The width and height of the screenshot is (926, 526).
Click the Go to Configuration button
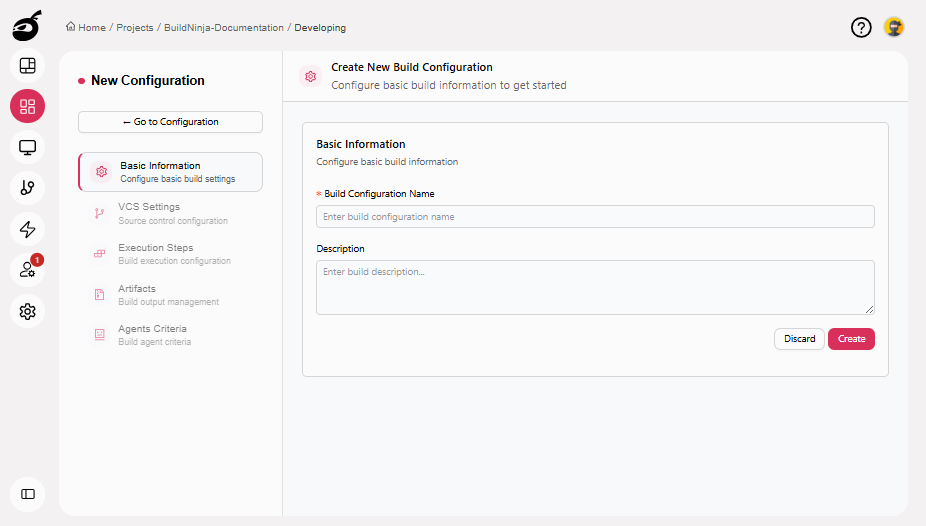(170, 122)
